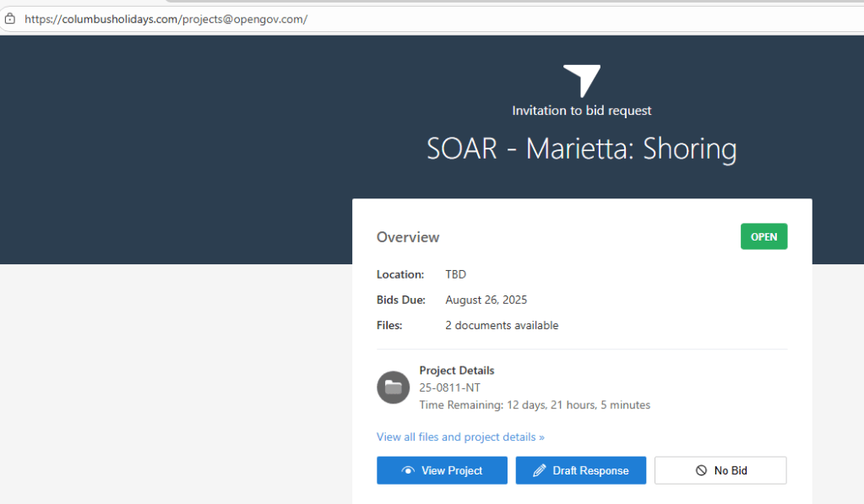Click the "Invitation to bid request" caption
The image size is (864, 504).
(x=581, y=111)
